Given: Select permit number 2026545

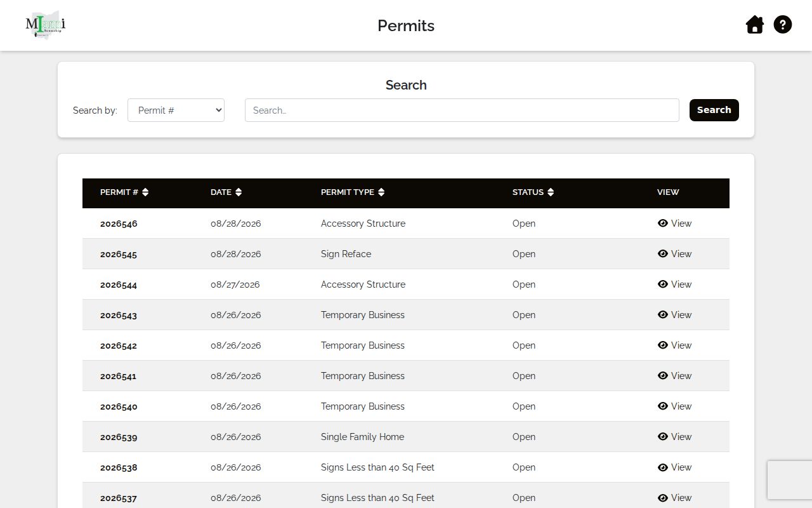Looking at the screenshot, I should (x=119, y=254).
